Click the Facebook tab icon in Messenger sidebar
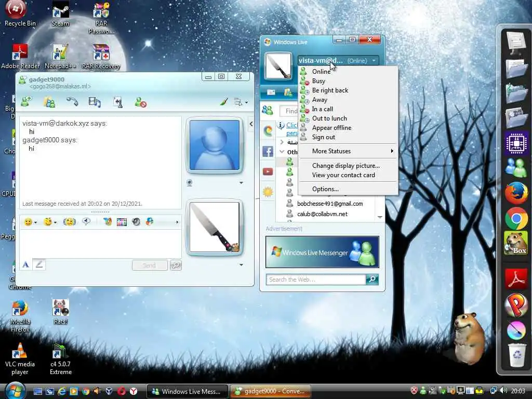 [268, 151]
